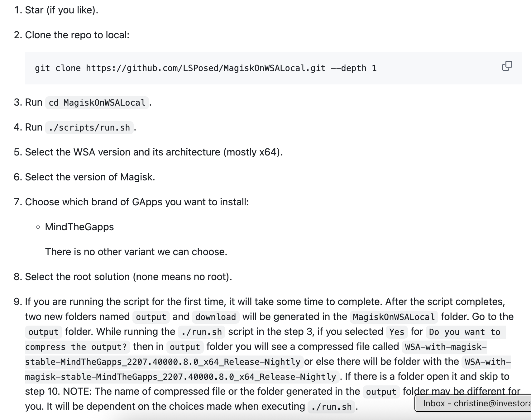
Task: Copy the git clone command
Action: point(507,66)
